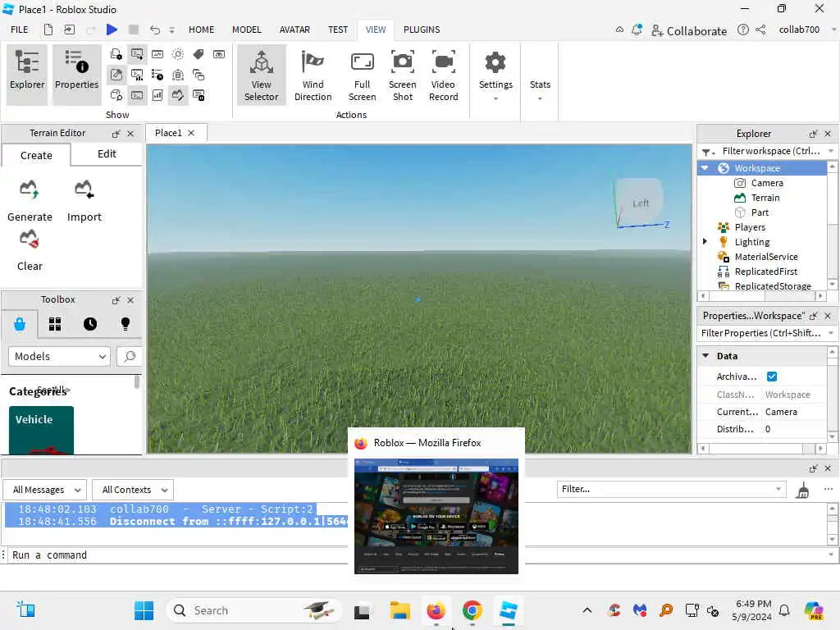Image resolution: width=840 pixels, height=630 pixels.
Task: Click the share icon near username
Action: [760, 30]
